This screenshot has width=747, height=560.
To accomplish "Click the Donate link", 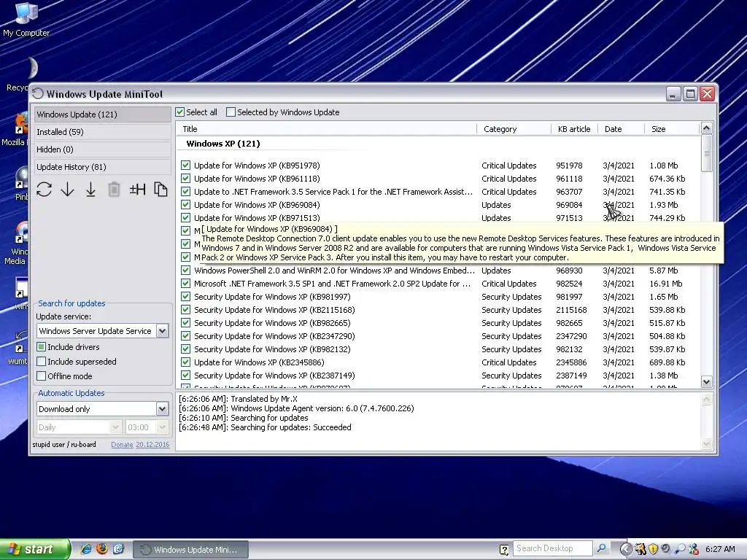I will point(122,444).
